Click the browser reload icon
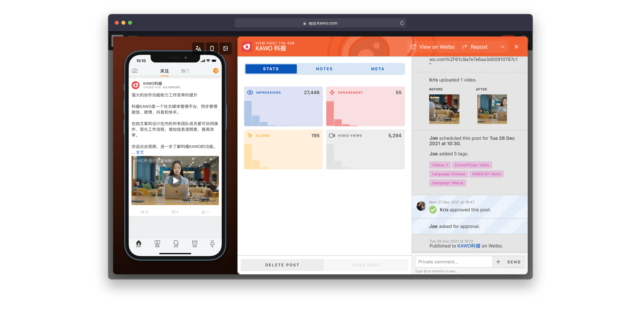644x335 pixels. (402, 23)
